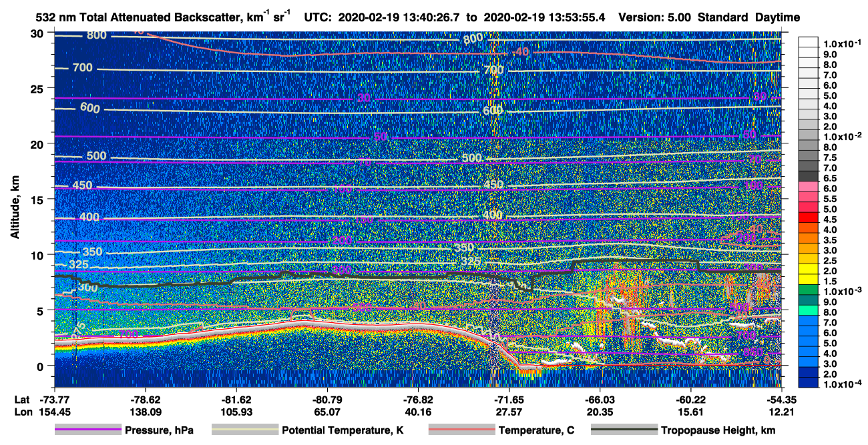Click the 'Temperature, C' legend label
Image resolution: width=868 pixels, height=445 pixels.
click(x=536, y=430)
